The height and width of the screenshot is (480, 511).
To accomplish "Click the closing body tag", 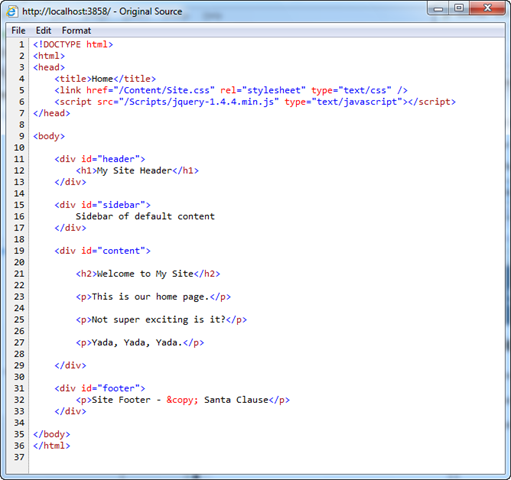I will click(52, 434).
